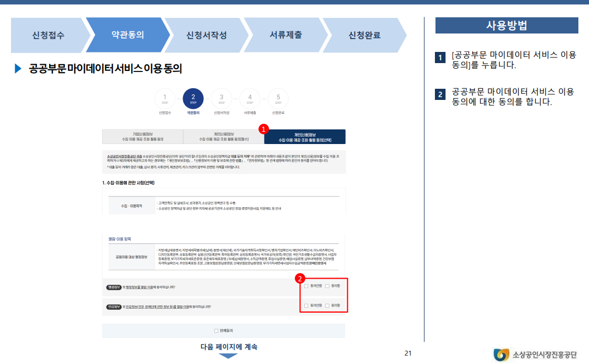Choose the step 4 circle for 서류제출
Image resolution: width=589 pixels, height=364 pixels.
point(250,99)
